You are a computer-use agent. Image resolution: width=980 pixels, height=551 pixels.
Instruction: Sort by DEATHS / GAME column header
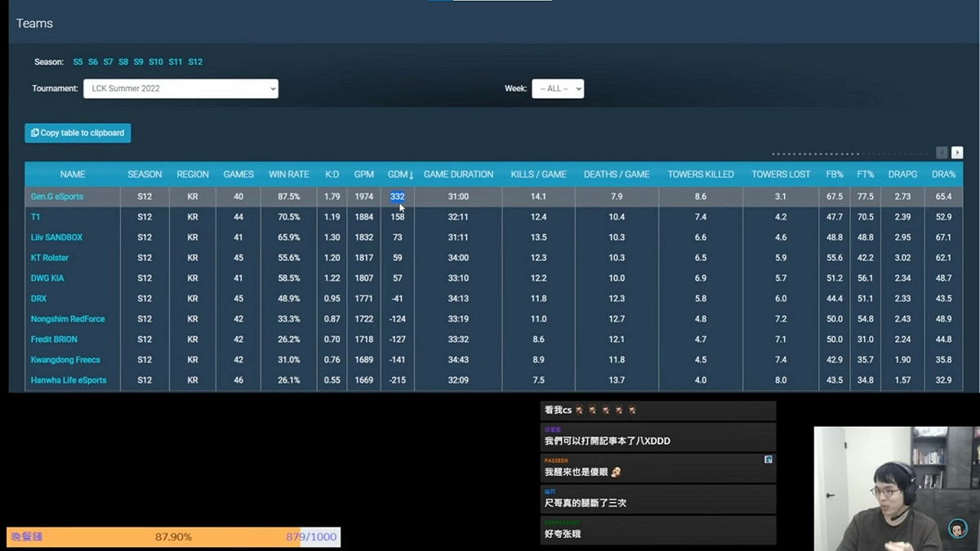tap(617, 175)
